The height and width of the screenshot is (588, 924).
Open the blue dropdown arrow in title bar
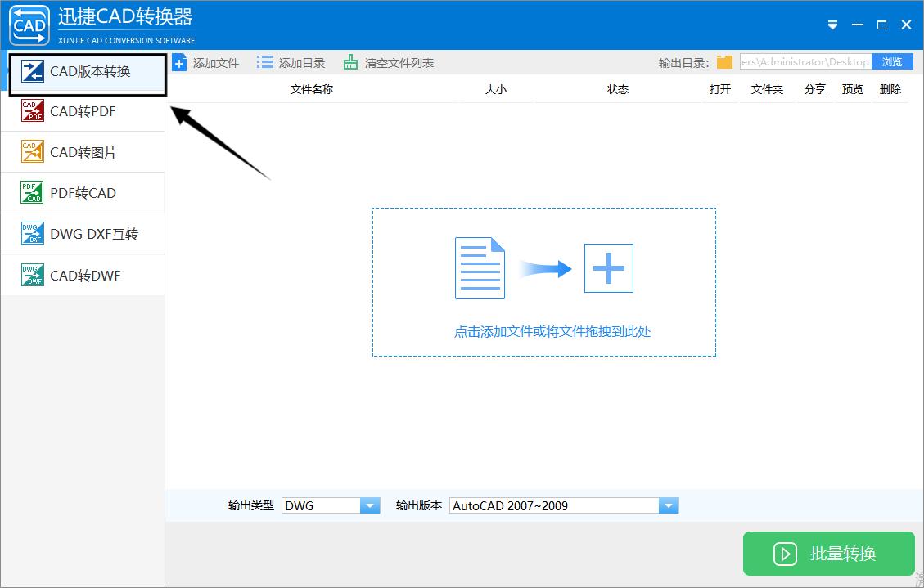click(x=832, y=25)
